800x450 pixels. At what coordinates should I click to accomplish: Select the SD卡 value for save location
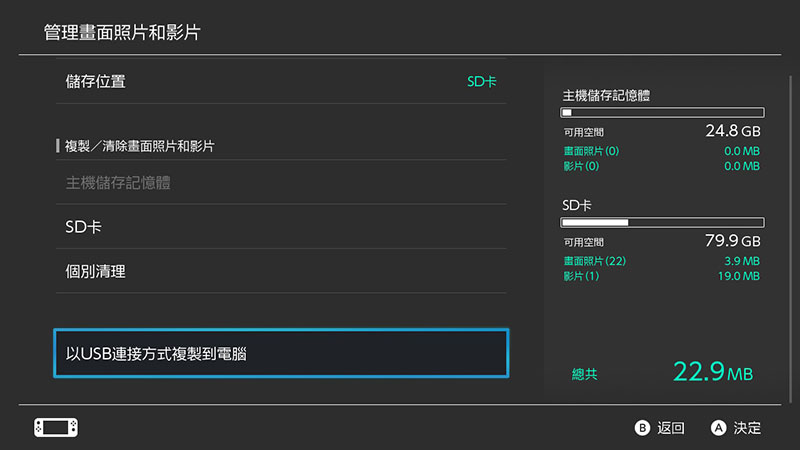(481, 81)
